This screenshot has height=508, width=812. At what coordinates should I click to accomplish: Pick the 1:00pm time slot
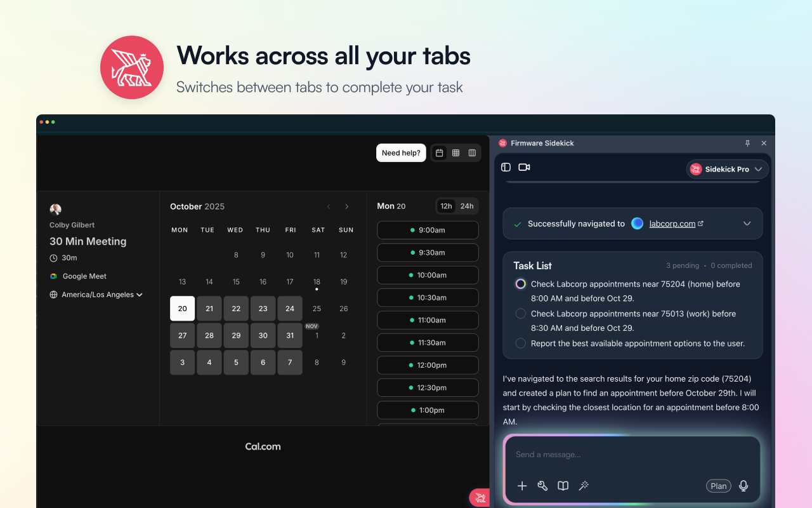point(428,410)
